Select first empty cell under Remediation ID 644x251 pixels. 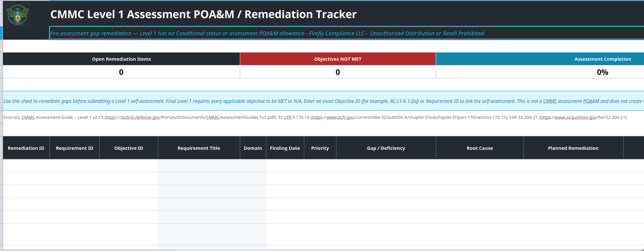coord(26,166)
